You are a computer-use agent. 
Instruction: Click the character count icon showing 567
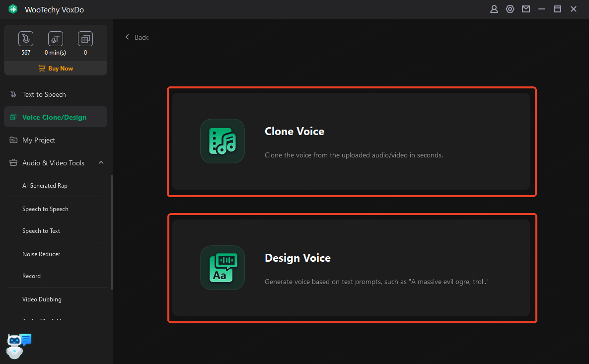click(x=26, y=39)
